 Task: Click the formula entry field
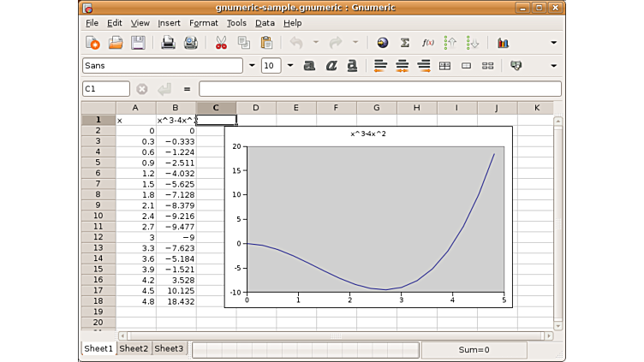pos(379,89)
